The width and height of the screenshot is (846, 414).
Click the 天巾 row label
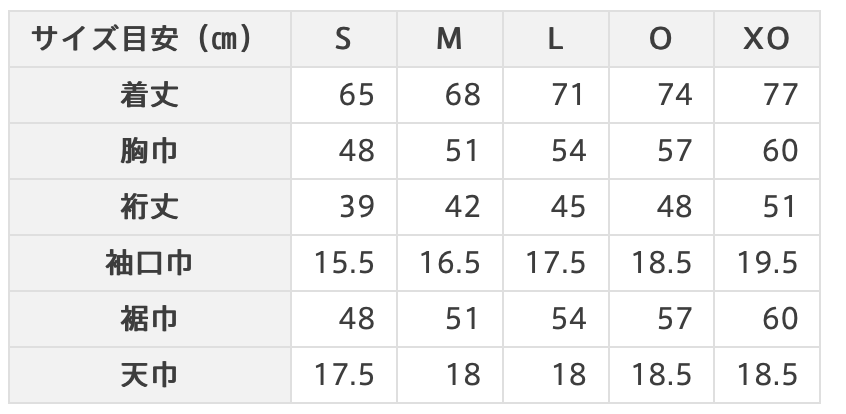point(149,375)
